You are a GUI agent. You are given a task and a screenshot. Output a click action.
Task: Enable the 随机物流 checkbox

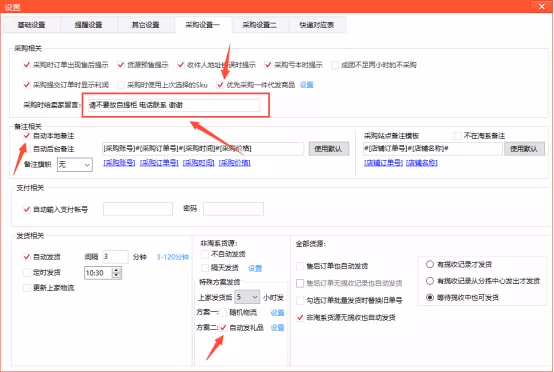pyautogui.click(x=223, y=313)
